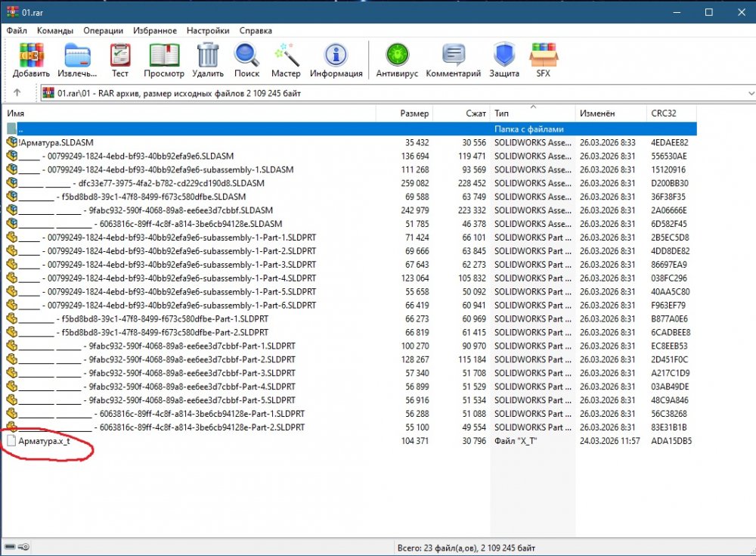Run the Антивирус scan icon
This screenshot has width=756, height=556.
click(398, 55)
